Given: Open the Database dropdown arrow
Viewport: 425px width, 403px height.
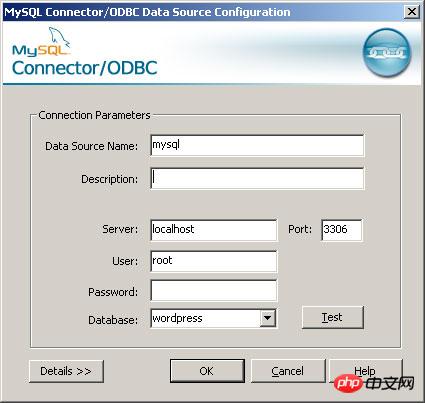Looking at the screenshot, I should [x=267, y=318].
